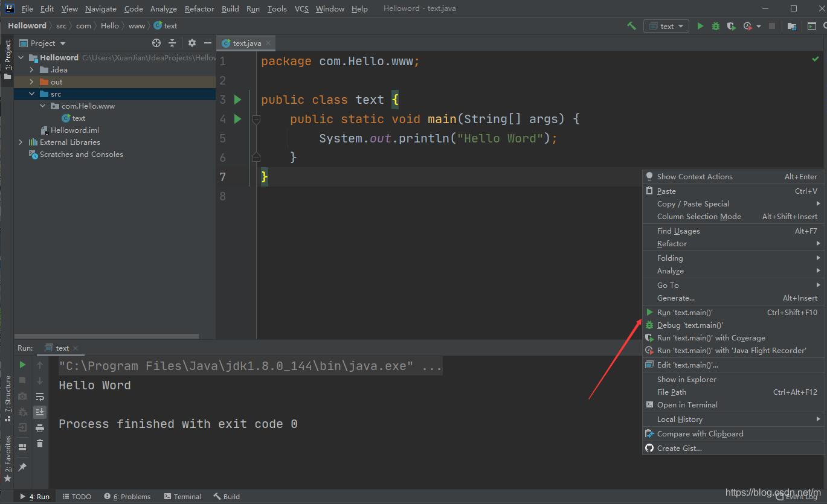
Task: Click the 4: Run tool window button
Action: point(34,496)
